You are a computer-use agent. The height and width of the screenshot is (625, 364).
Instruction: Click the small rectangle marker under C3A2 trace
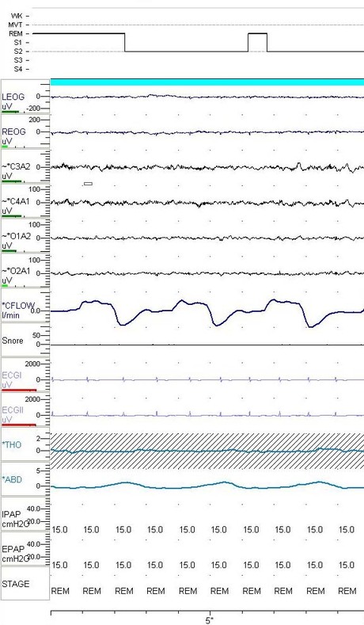[x=89, y=184]
